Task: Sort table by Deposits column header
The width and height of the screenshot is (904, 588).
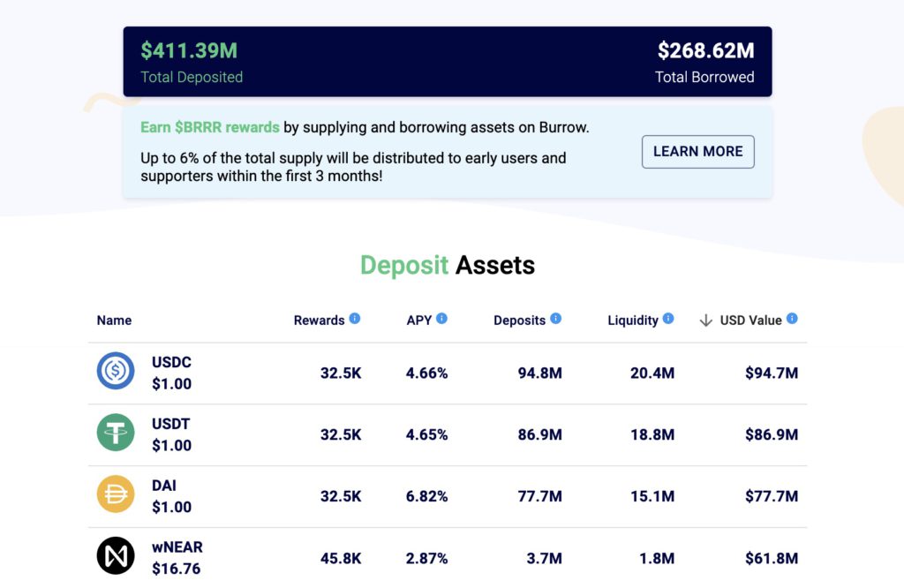Action: point(519,320)
